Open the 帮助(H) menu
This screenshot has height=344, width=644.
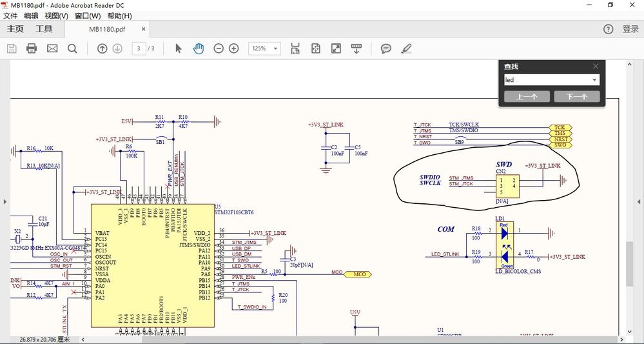[x=119, y=16]
